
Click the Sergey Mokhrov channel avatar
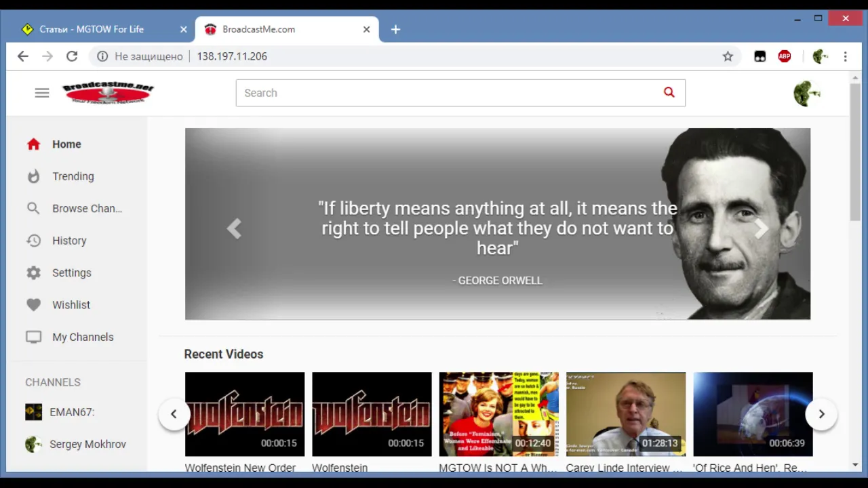pyautogui.click(x=34, y=445)
